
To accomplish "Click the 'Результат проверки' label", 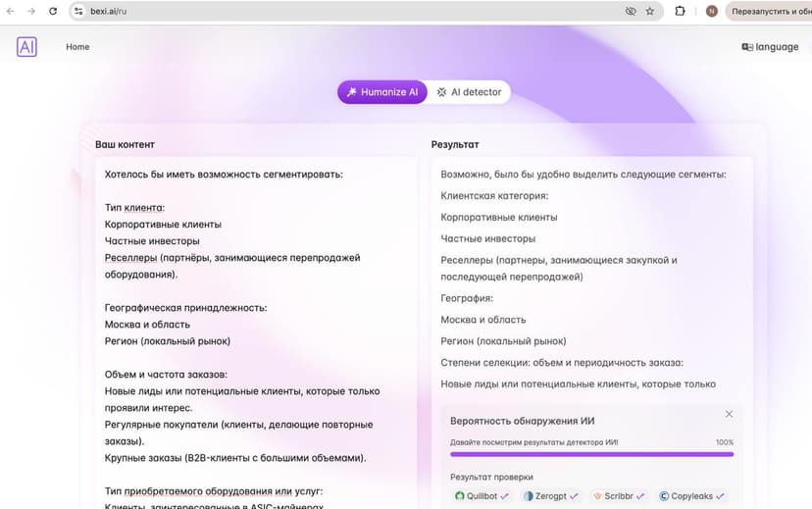I will click(491, 477).
